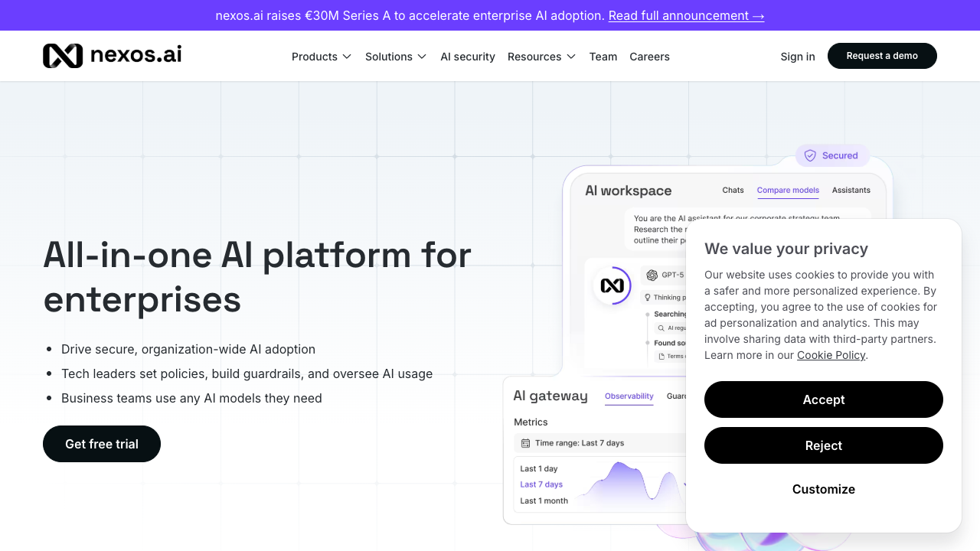The width and height of the screenshot is (980, 551).
Task: Click the OpenAI icon beside GPT-5
Action: tap(652, 275)
